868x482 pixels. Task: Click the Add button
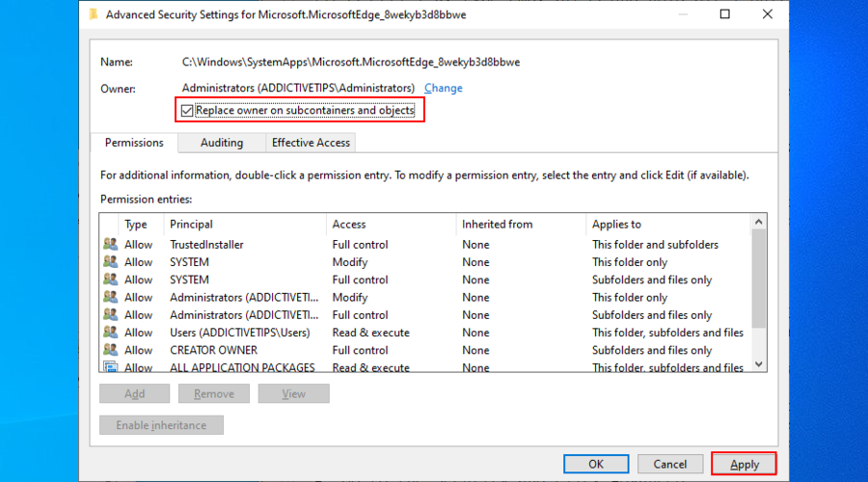pyautogui.click(x=134, y=393)
